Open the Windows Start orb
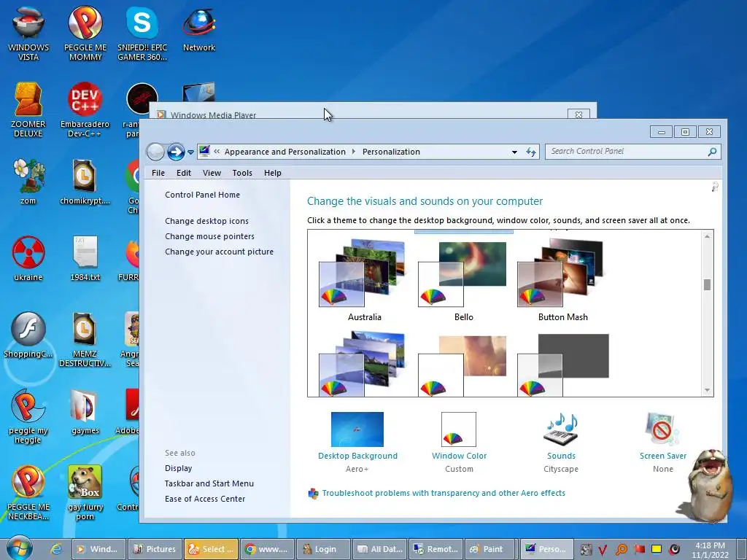Image resolution: width=747 pixels, height=560 pixels. click(20, 548)
